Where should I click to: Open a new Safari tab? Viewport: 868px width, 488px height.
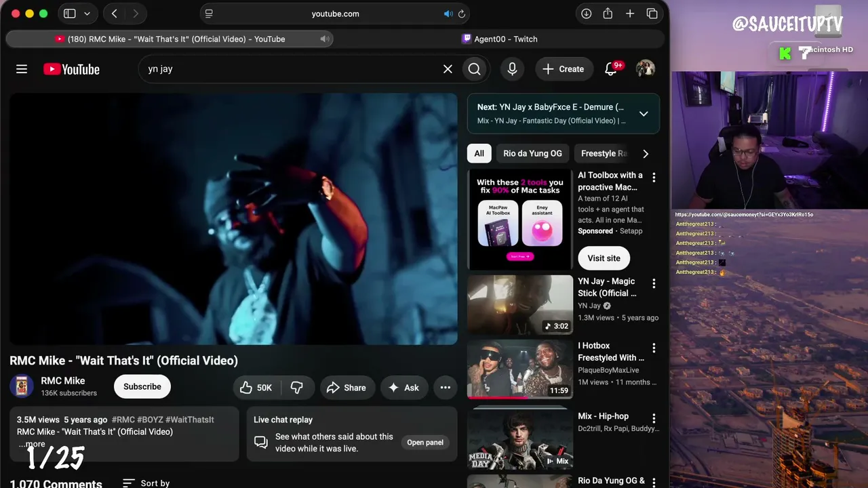(x=630, y=14)
